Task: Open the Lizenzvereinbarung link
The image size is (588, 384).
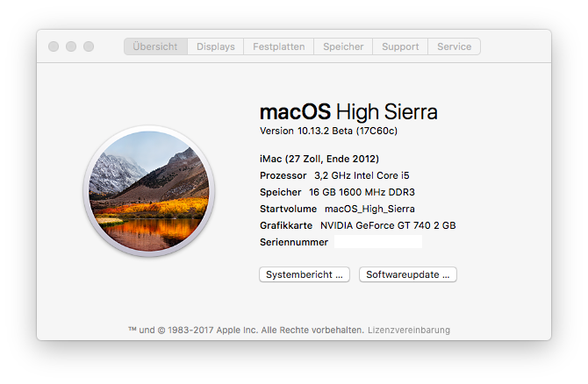Action: pyautogui.click(x=409, y=331)
